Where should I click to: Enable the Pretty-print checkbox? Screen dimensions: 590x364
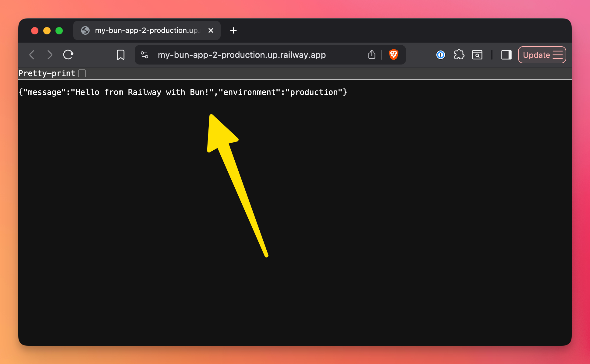click(x=82, y=73)
